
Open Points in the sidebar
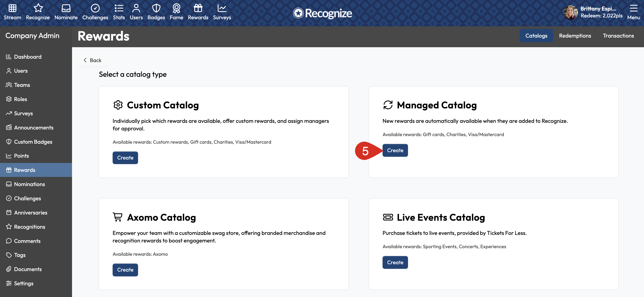tap(36, 156)
